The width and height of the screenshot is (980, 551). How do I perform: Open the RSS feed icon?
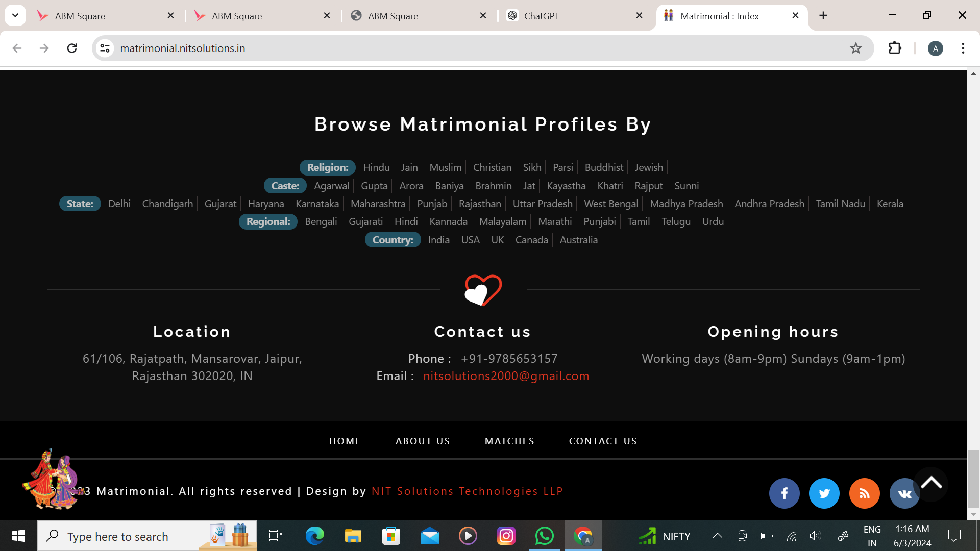pos(864,493)
